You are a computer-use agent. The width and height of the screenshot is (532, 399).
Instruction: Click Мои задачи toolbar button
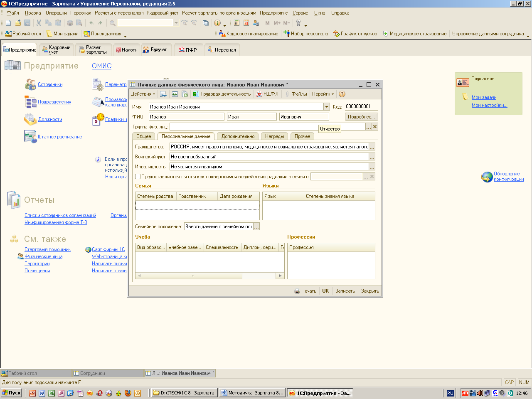point(62,34)
